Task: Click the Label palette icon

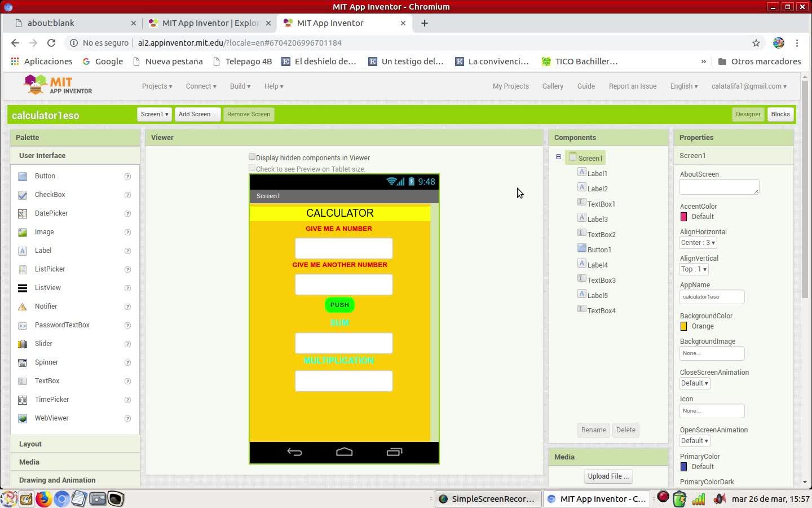Action: (x=23, y=251)
